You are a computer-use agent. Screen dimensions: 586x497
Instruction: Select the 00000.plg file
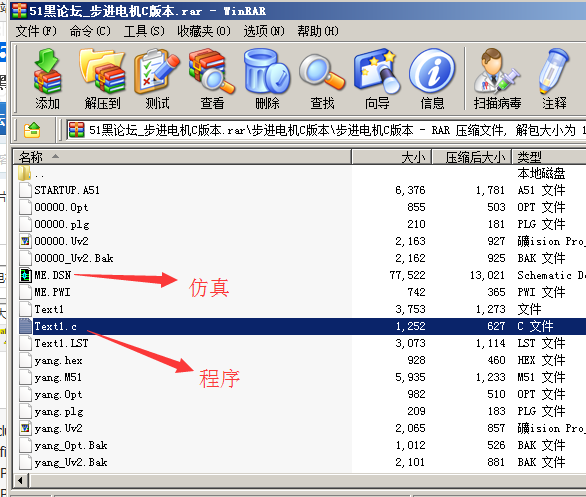point(62,225)
